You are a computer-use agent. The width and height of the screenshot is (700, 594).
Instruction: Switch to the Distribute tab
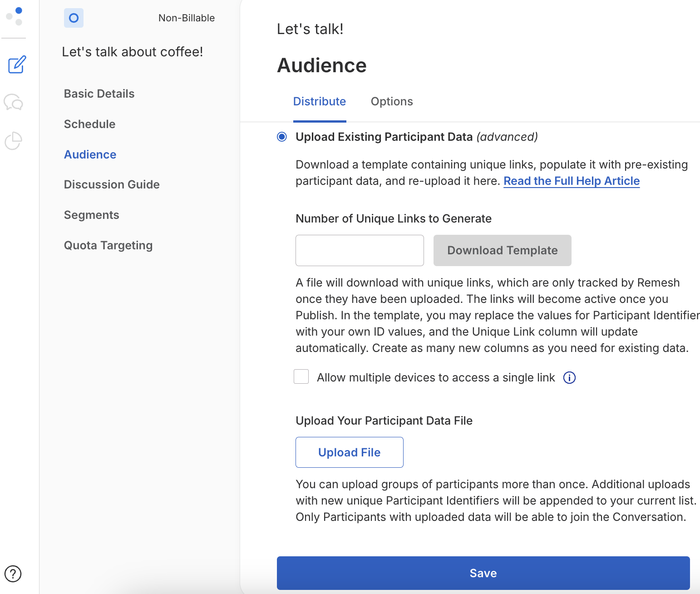[x=320, y=101]
